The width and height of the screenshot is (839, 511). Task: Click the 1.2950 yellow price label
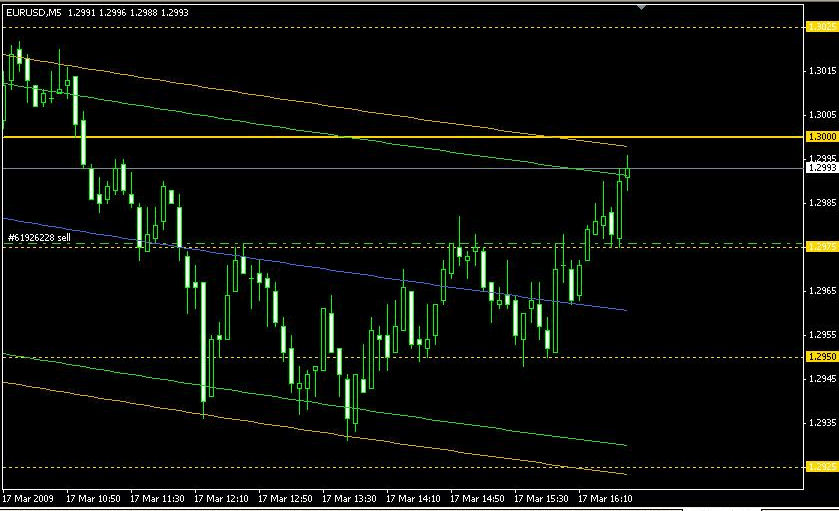tap(821, 356)
